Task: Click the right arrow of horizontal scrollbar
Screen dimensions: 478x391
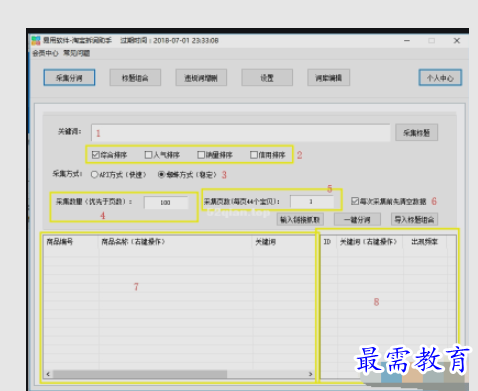Action: click(x=310, y=374)
